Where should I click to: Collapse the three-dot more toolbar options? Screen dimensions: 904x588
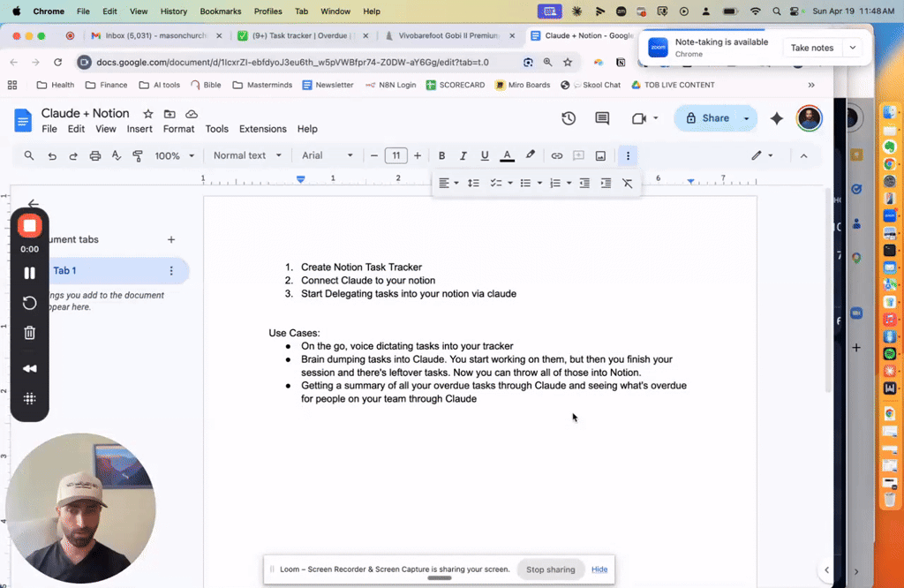click(x=628, y=155)
